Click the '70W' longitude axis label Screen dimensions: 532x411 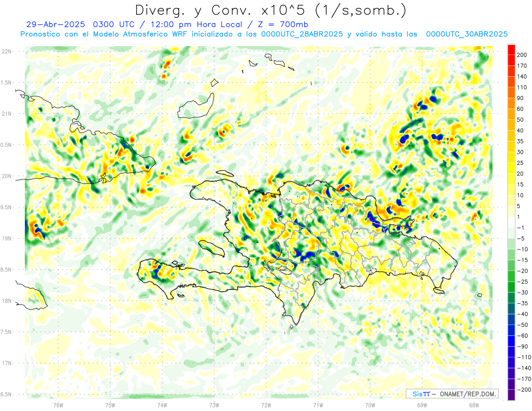(370, 404)
